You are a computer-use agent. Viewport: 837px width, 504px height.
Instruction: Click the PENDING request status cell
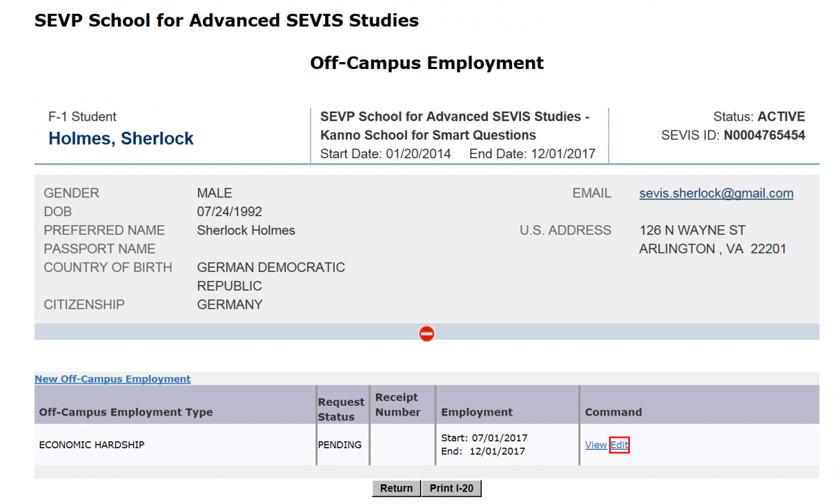point(340,445)
